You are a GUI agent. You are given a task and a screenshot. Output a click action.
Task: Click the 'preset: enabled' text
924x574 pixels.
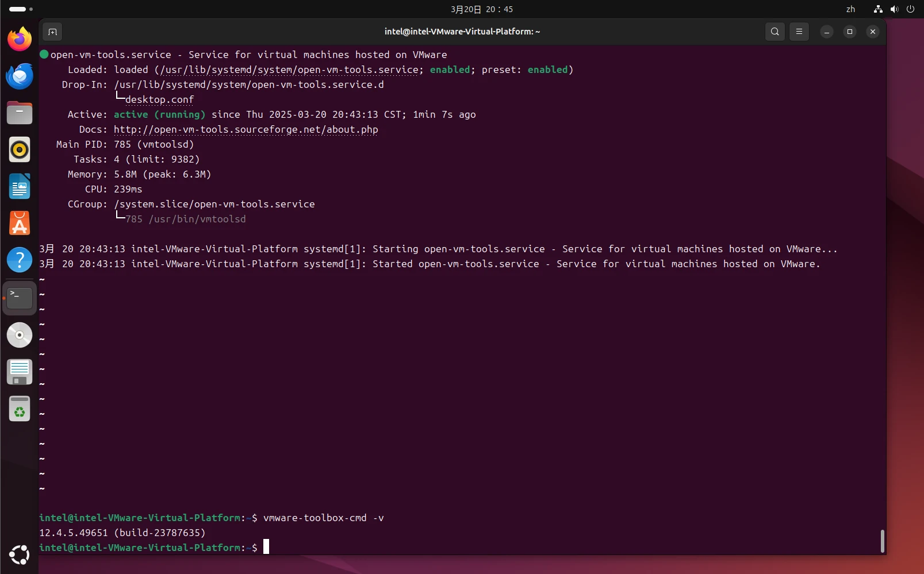pyautogui.click(x=524, y=70)
